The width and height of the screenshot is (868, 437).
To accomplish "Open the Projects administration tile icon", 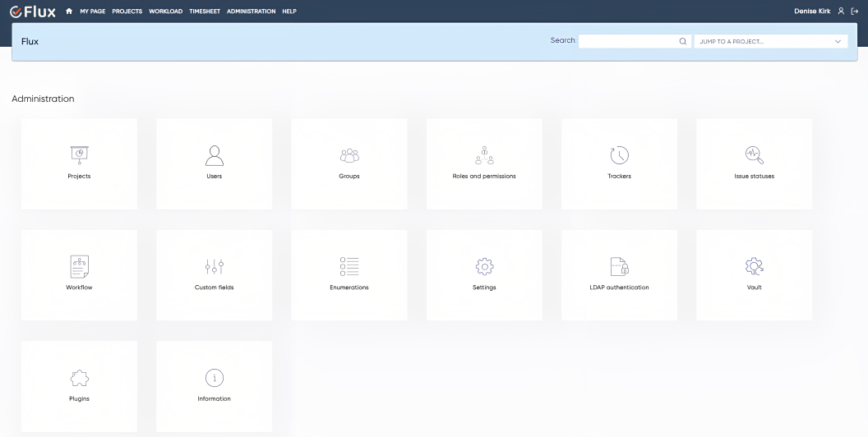I will pyautogui.click(x=79, y=155).
